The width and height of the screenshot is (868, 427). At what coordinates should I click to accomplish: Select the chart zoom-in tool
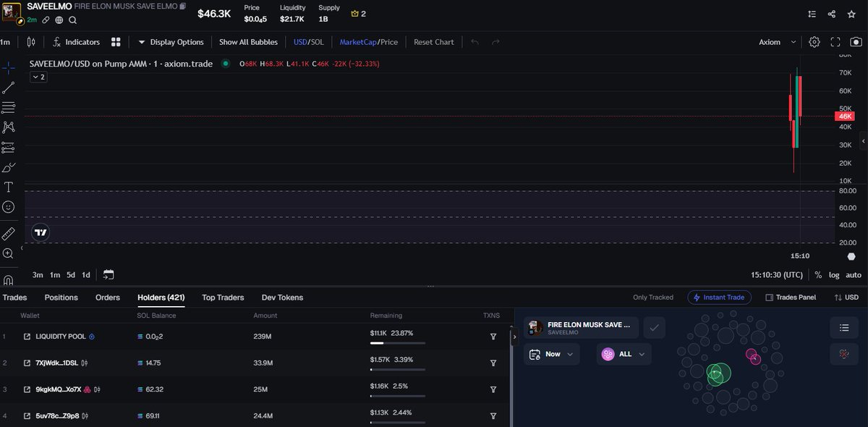click(x=9, y=253)
